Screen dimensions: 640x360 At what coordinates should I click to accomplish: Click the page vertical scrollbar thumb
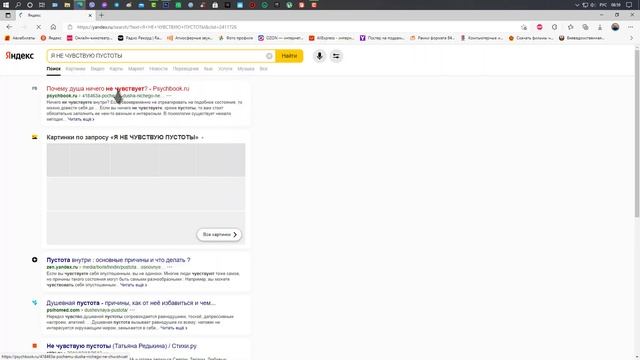point(637,133)
